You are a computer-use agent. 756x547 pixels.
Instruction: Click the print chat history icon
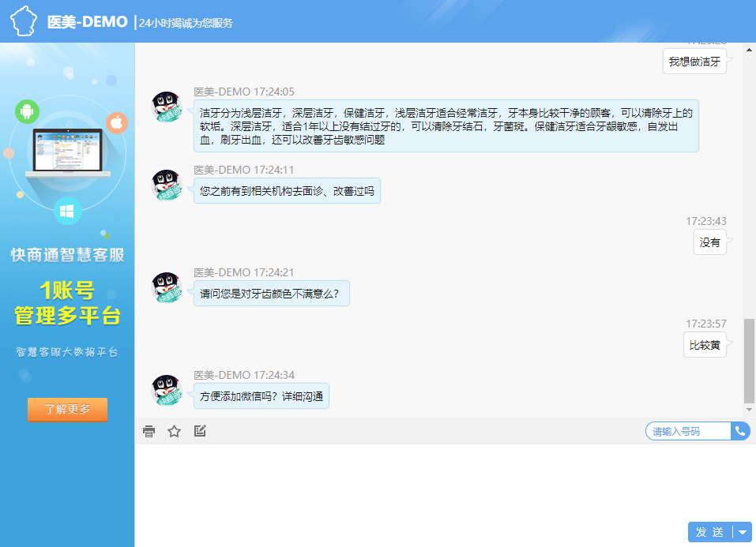[149, 431]
